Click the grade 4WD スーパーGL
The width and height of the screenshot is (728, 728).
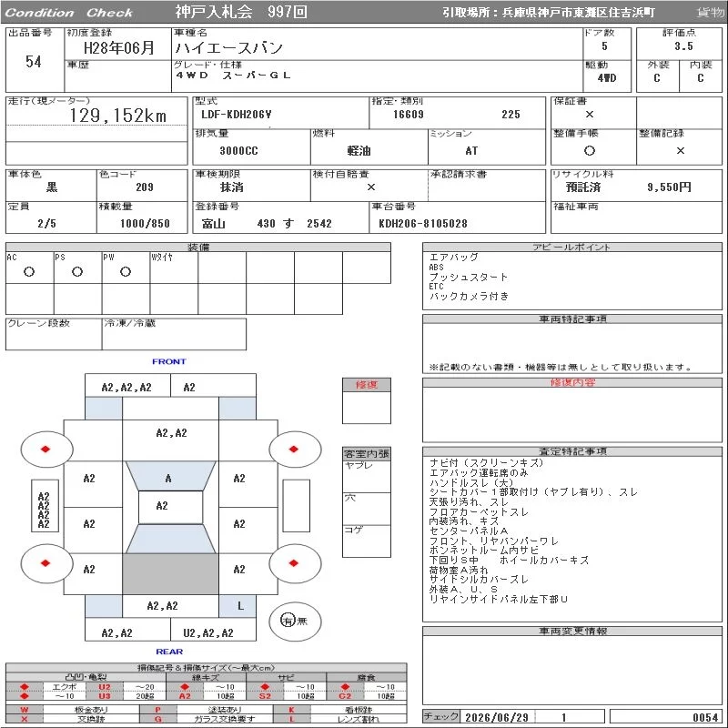(233, 76)
